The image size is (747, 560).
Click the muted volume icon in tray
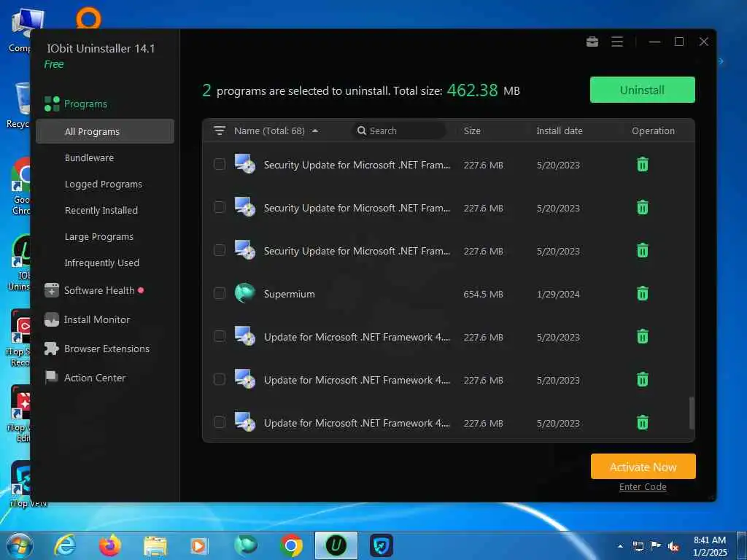pos(673,547)
